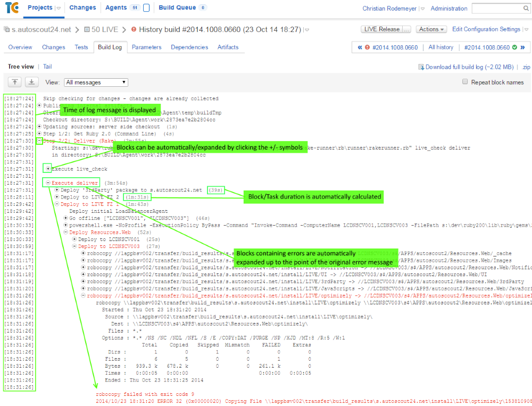Collapse the Deploy Resources.Web block
The image size is (532, 406).
[x=66, y=232]
